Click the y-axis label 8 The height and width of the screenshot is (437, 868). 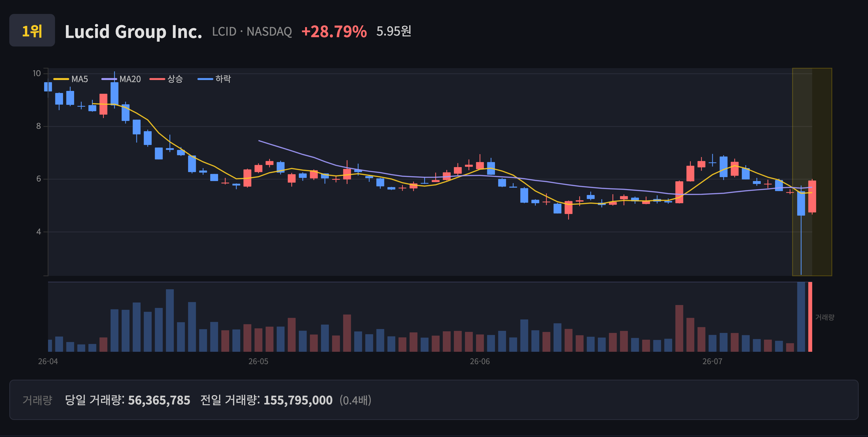click(x=38, y=126)
